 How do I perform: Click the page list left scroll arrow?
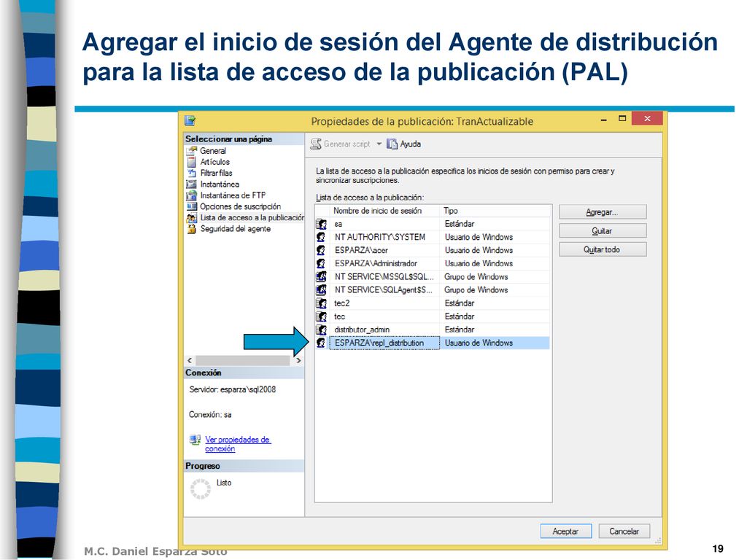tap(190, 360)
